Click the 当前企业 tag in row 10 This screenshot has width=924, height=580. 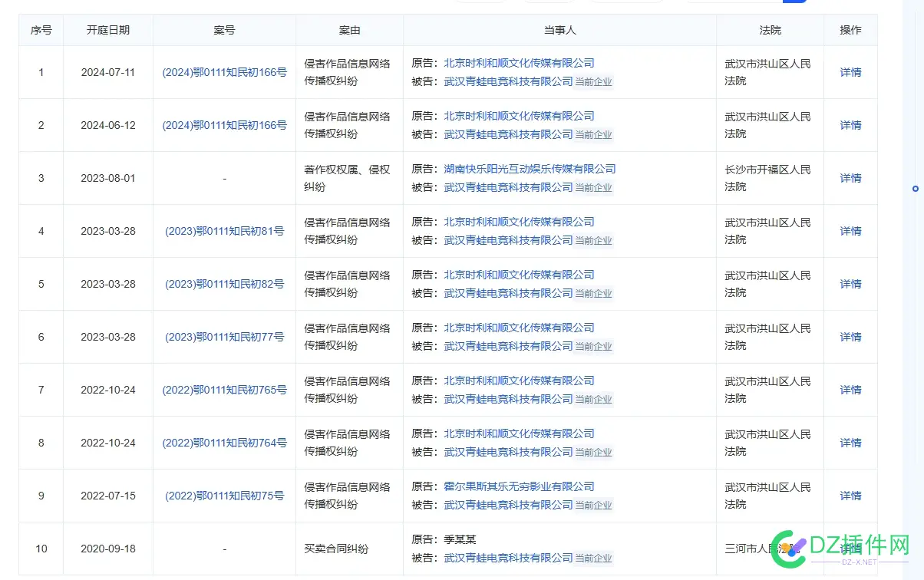(x=594, y=558)
